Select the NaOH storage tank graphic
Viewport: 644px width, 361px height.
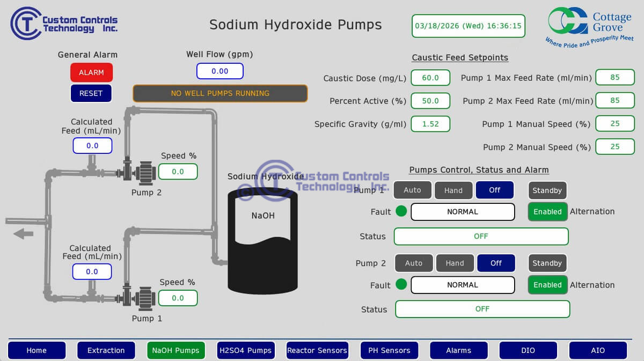point(262,240)
